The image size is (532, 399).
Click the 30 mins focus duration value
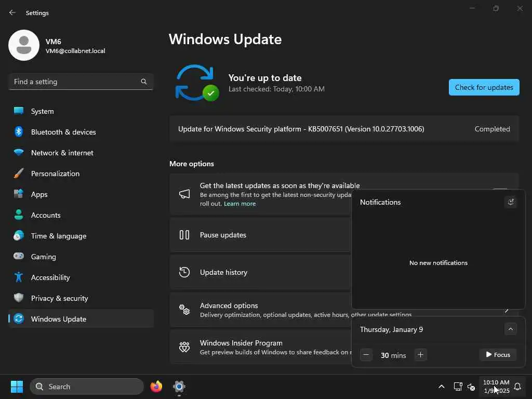[393, 355]
